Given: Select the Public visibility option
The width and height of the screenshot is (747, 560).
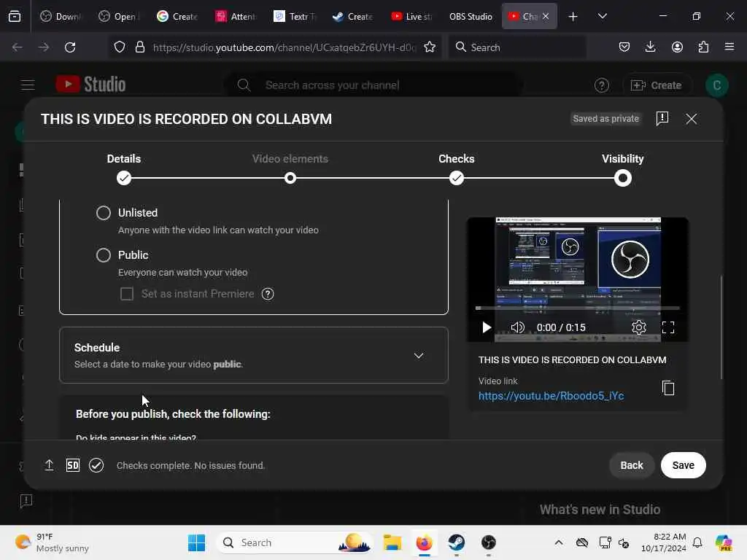Looking at the screenshot, I should (x=104, y=255).
